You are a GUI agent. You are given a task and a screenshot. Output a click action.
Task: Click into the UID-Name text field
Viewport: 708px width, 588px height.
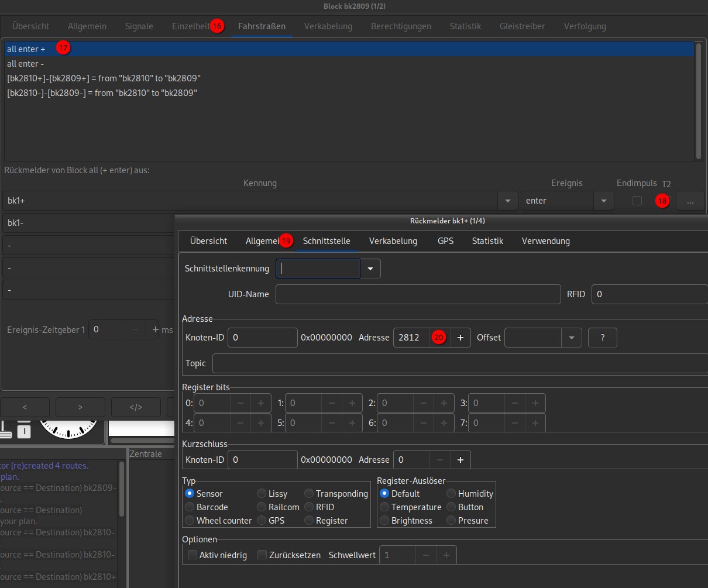(418, 294)
